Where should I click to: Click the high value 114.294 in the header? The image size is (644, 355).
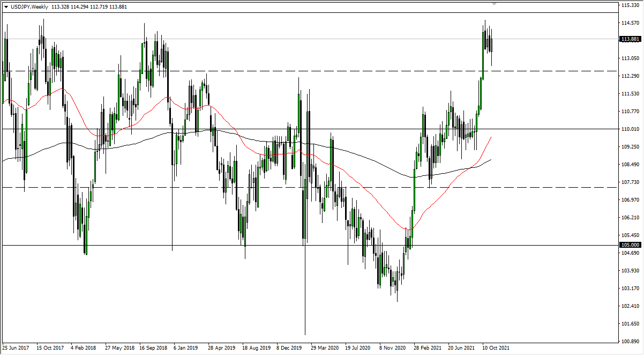70,7
